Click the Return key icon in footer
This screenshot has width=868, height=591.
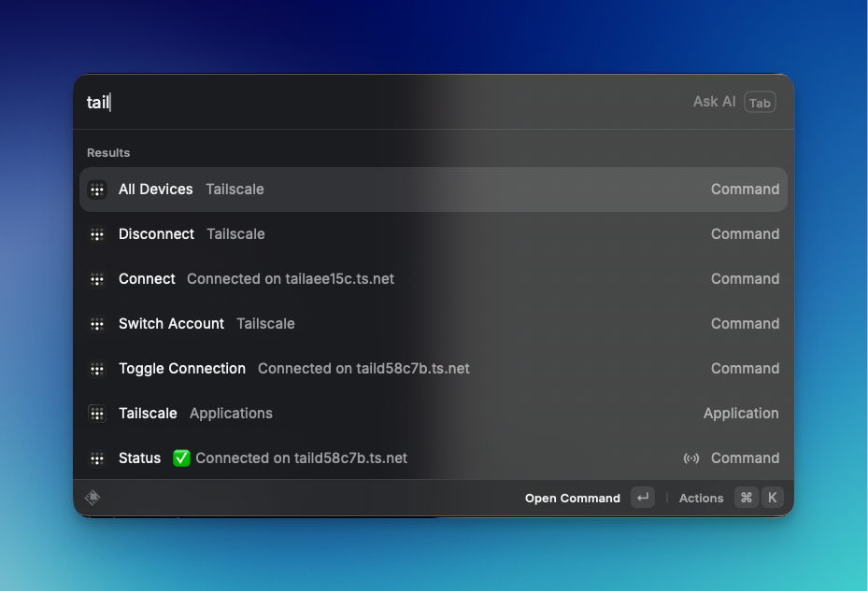(x=643, y=498)
